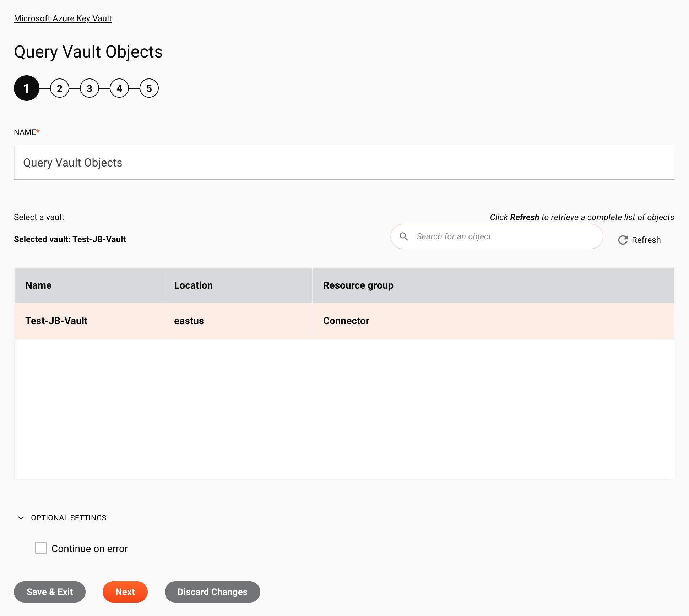
Task: Click the Refresh icon to reload objects
Action: (623, 240)
